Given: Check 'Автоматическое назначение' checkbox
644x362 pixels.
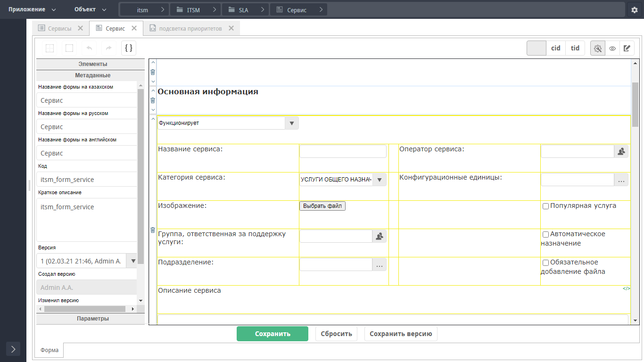Looking at the screenshot, I should point(545,234).
